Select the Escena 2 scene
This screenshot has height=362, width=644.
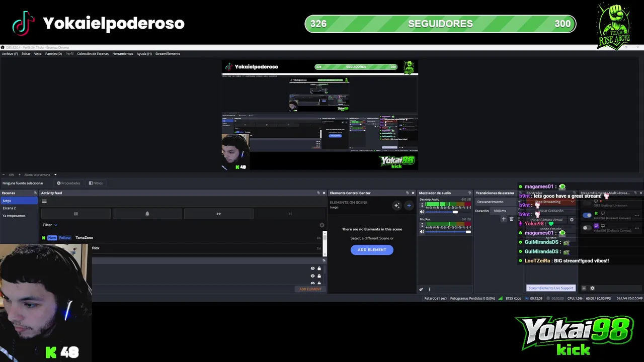pos(19,208)
